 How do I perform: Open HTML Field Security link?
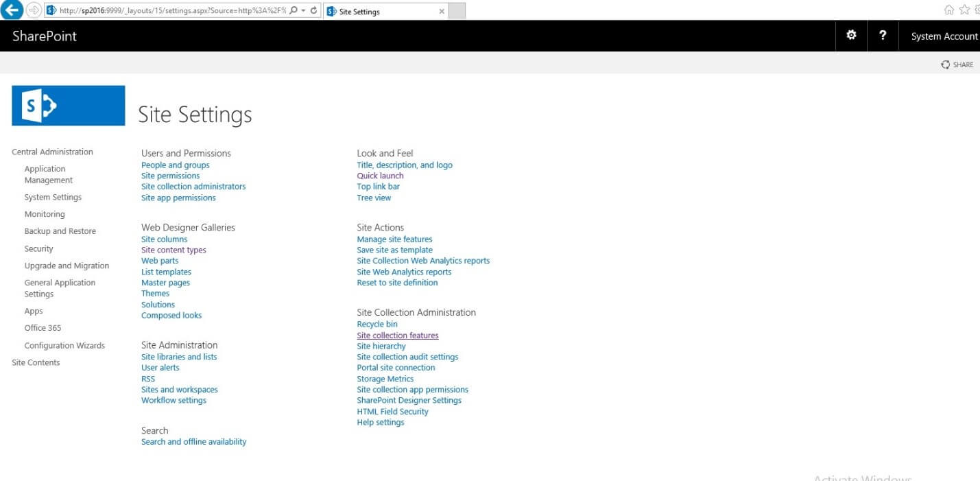[x=392, y=412]
